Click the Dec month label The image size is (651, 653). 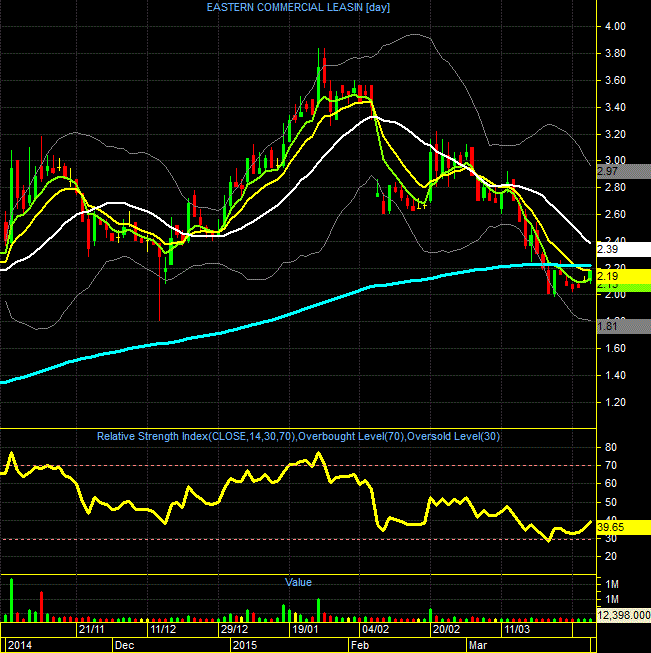pos(125,645)
